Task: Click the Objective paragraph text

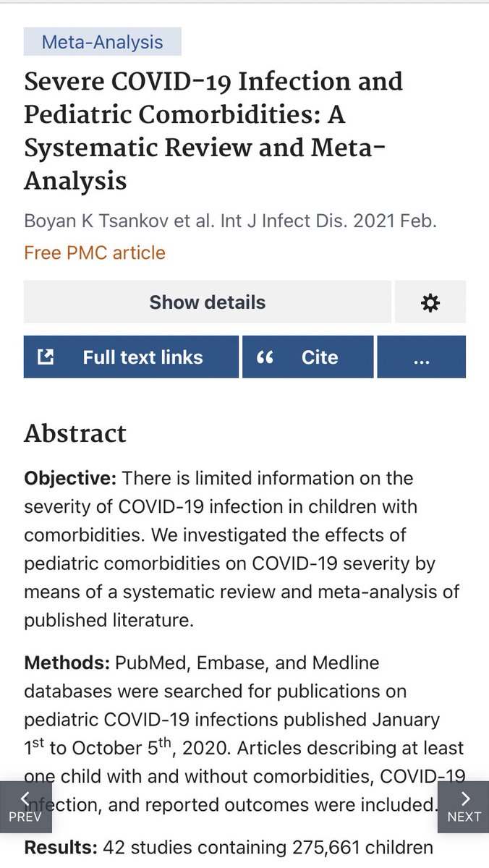Action: [x=242, y=549]
